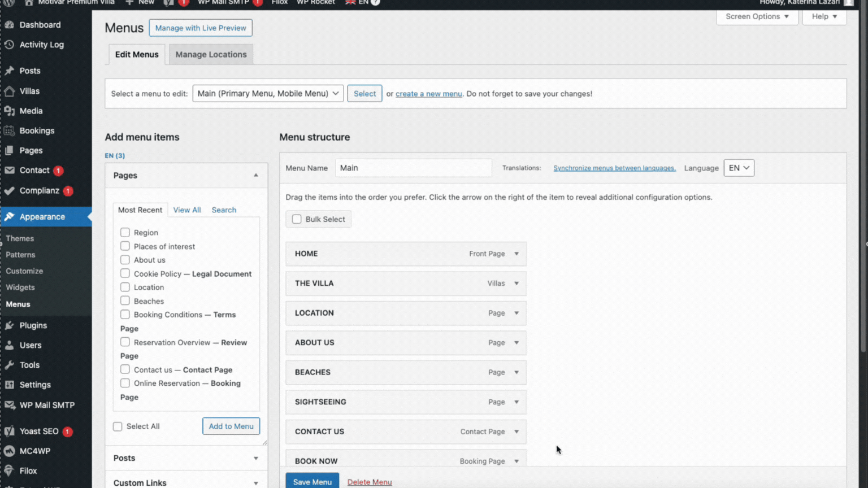Click the Save Menu button

[313, 481]
